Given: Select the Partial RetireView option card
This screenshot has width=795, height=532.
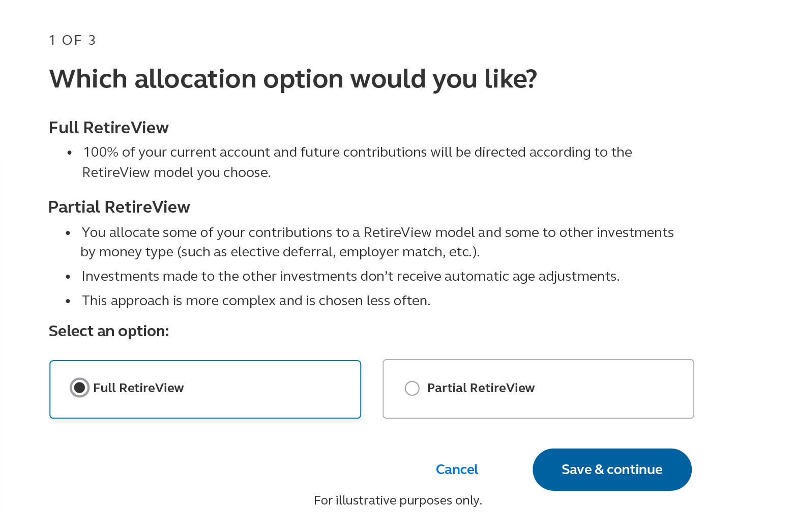Looking at the screenshot, I should tap(538, 389).
